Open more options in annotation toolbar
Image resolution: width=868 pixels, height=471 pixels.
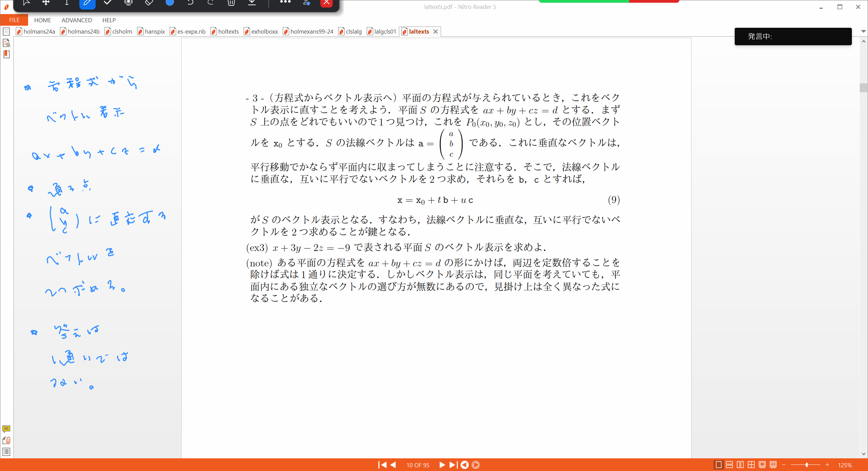tap(285, 2)
